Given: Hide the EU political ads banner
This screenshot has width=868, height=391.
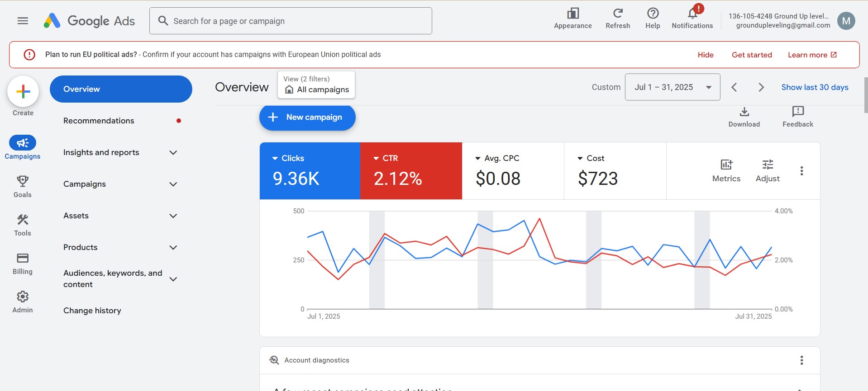Looking at the screenshot, I should [705, 55].
